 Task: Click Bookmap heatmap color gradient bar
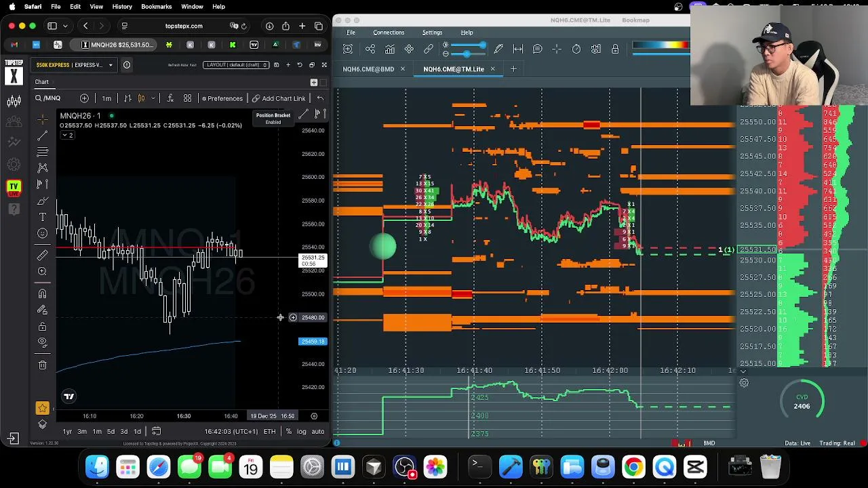click(x=661, y=46)
